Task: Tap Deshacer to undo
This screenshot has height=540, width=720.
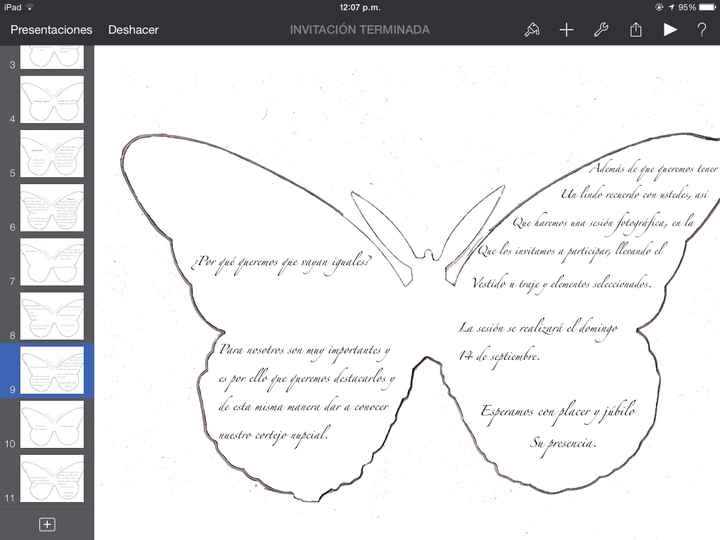Action: coord(133,30)
